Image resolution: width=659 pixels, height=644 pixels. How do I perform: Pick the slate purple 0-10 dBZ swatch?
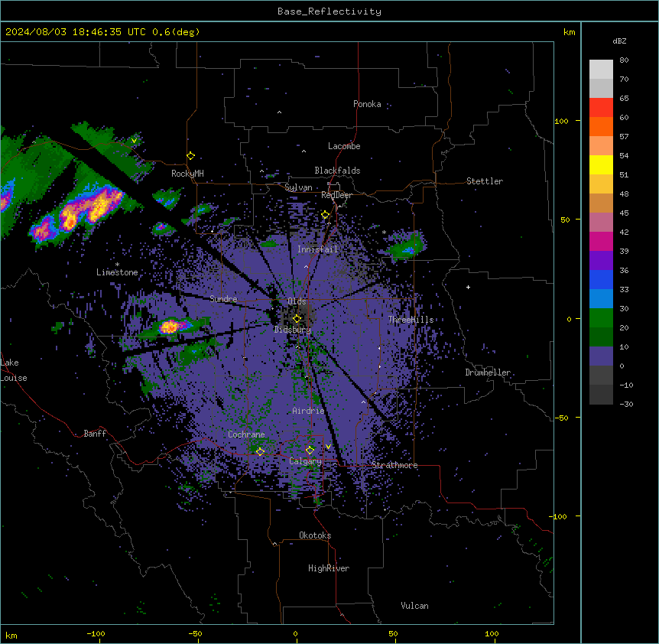[601, 356]
